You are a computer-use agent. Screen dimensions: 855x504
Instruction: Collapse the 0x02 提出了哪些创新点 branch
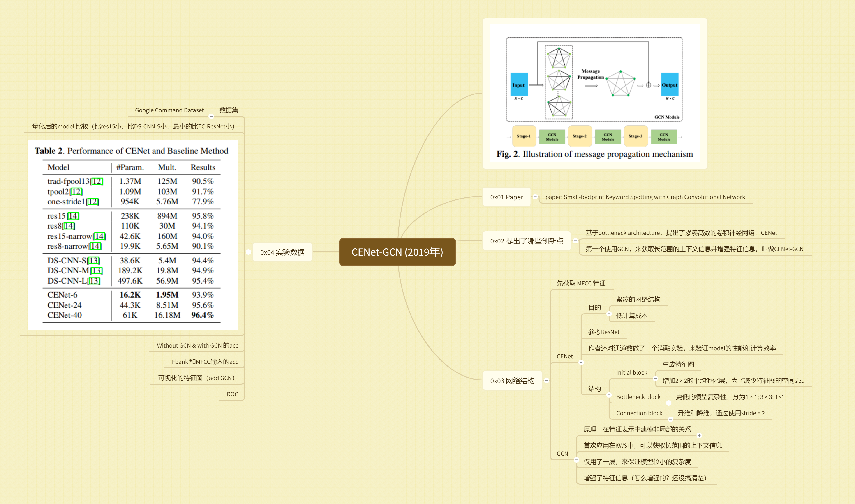point(575,241)
